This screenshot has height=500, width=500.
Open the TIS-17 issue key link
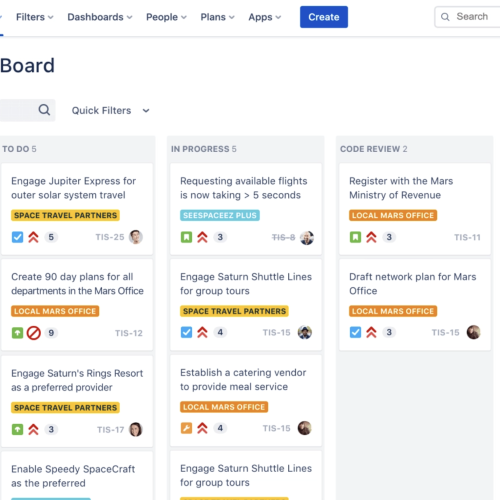tap(110, 430)
